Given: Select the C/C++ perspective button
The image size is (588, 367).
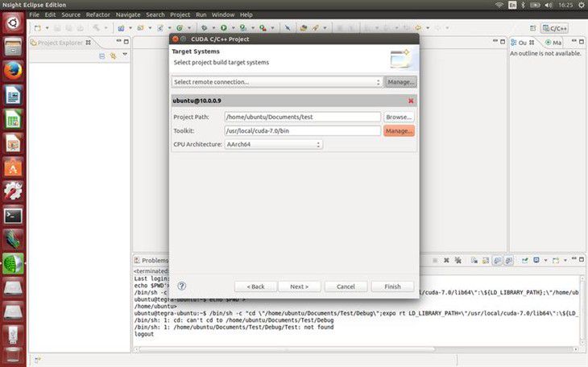Looking at the screenshot, I should tap(554, 28).
